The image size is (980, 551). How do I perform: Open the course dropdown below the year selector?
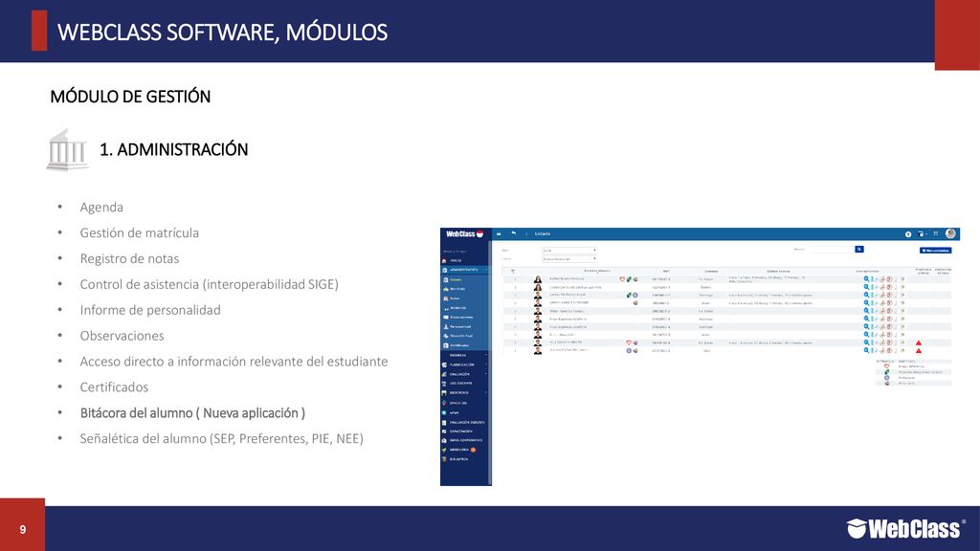(x=568, y=258)
